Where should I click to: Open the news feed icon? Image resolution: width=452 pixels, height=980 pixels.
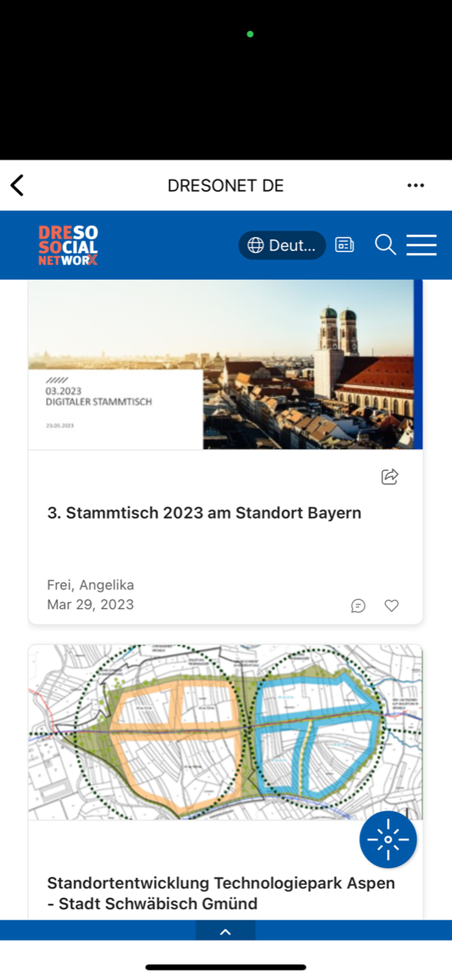[344, 245]
